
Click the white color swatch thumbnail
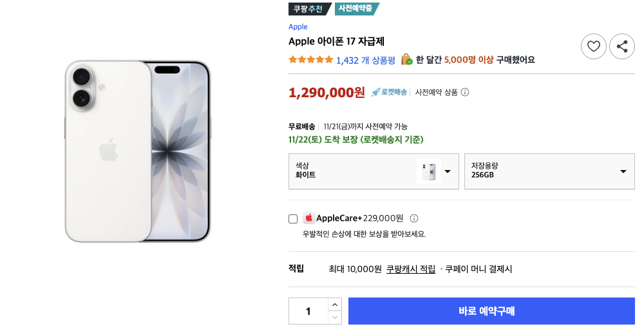click(x=428, y=171)
